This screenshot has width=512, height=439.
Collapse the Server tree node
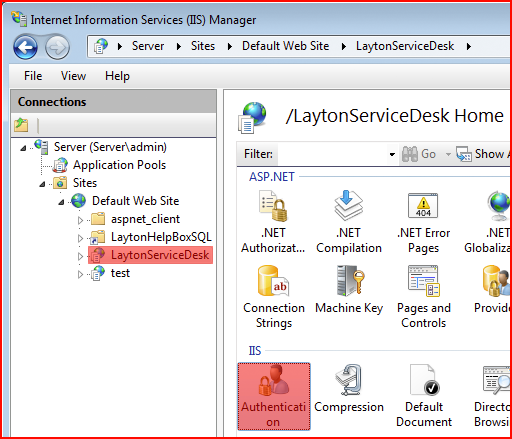click(23, 148)
